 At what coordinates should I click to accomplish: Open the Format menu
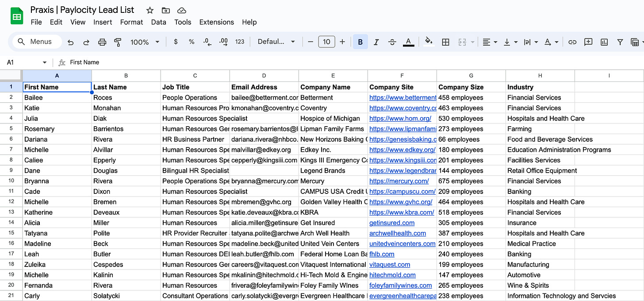[131, 22]
